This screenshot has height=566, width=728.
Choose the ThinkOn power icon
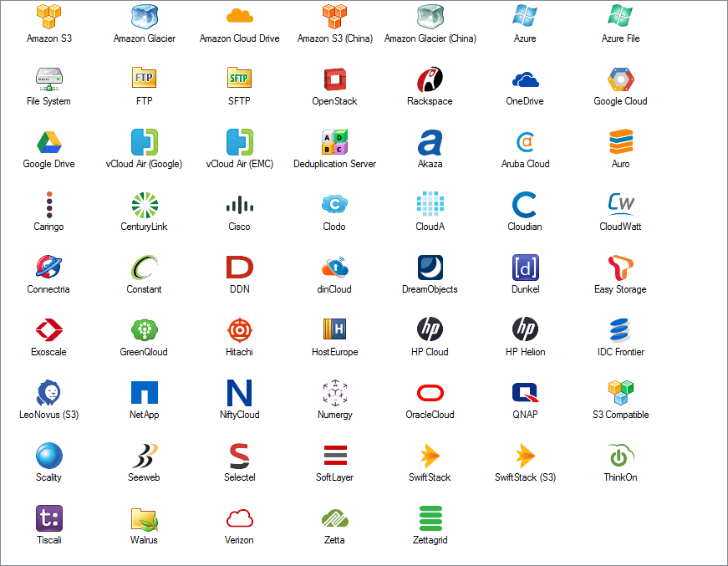[621, 455]
